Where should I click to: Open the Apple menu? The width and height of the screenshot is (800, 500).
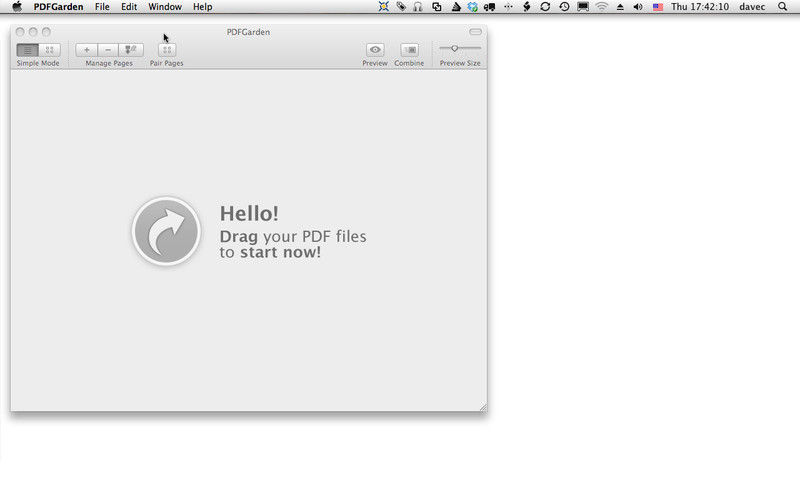click(17, 7)
